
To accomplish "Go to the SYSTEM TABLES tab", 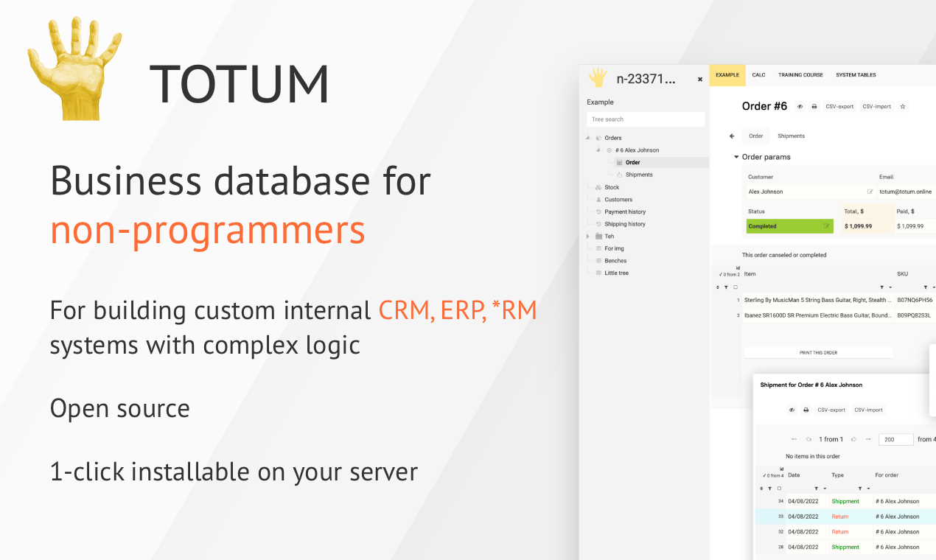I will click(856, 75).
